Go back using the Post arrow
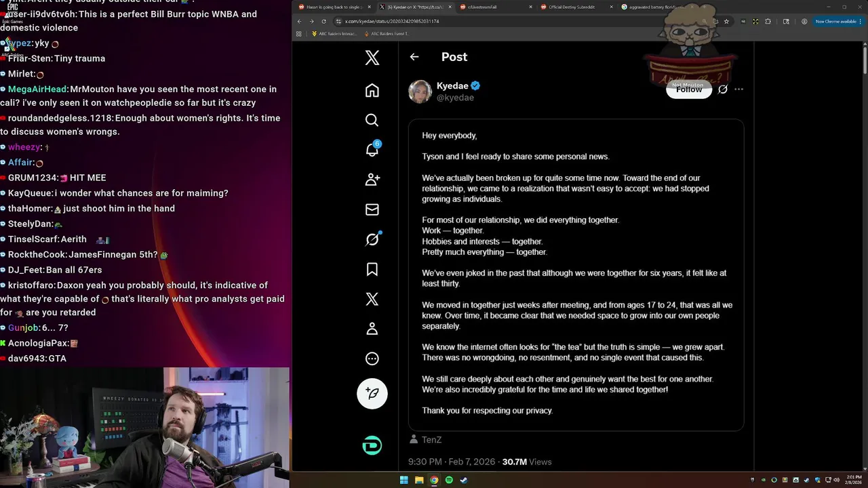The image size is (868, 488). 414,57
